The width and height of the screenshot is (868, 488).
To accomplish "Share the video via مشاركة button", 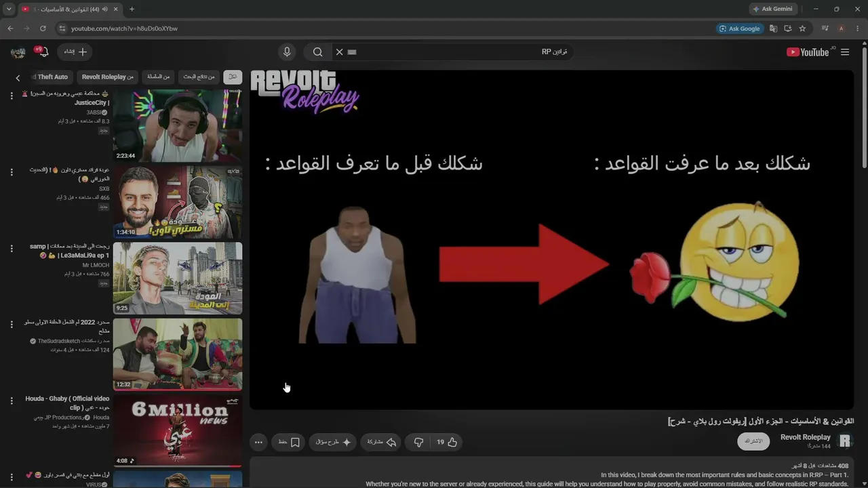I will point(381,442).
